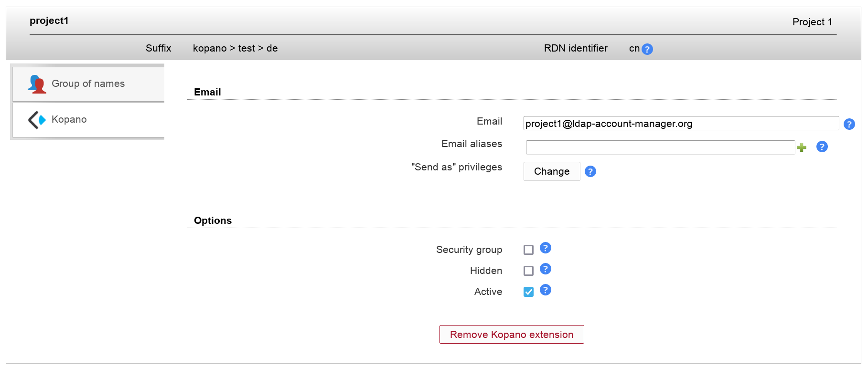Click the help icon next to RDN identifier
Image resolution: width=868 pixels, height=368 pixels.
[x=647, y=49]
